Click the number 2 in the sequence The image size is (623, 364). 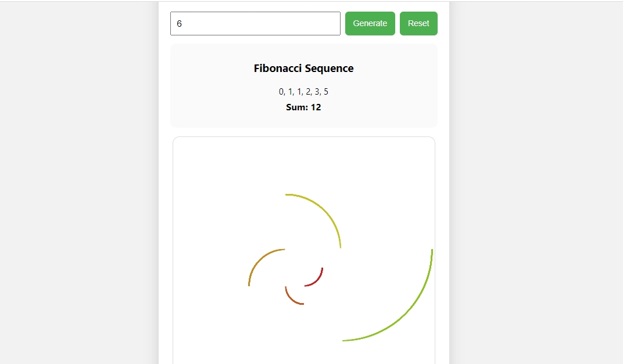[309, 92]
